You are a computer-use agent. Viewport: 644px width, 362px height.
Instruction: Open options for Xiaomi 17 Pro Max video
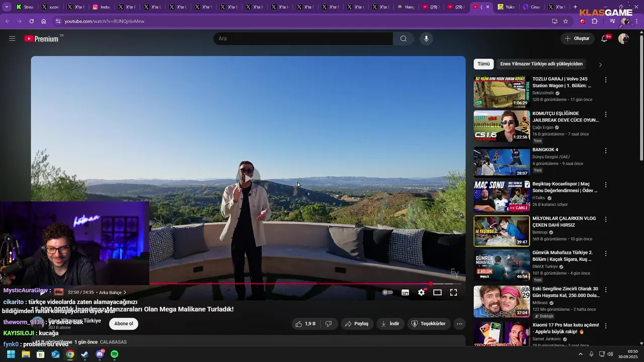point(606,326)
